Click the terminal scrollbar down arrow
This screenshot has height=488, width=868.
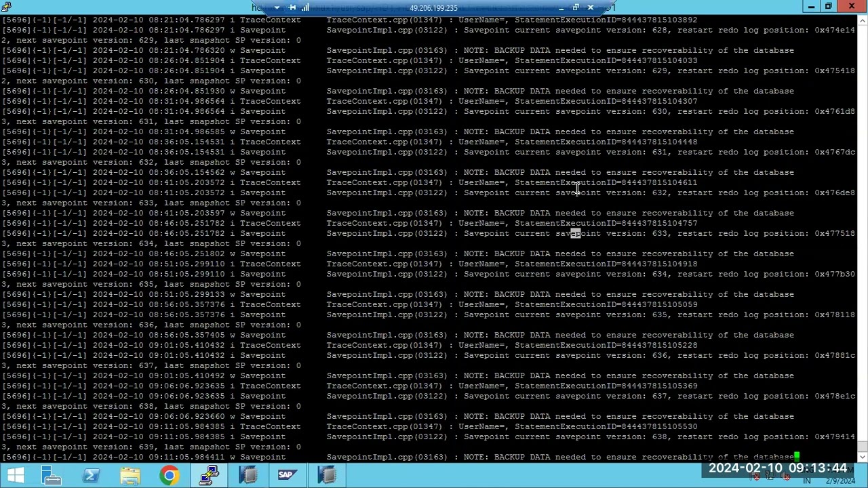click(x=863, y=457)
